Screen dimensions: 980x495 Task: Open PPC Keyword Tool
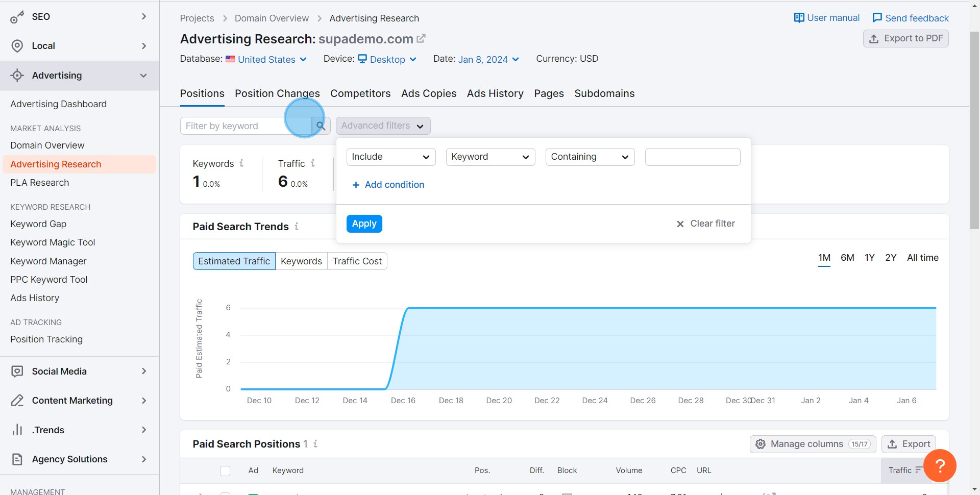pyautogui.click(x=48, y=280)
